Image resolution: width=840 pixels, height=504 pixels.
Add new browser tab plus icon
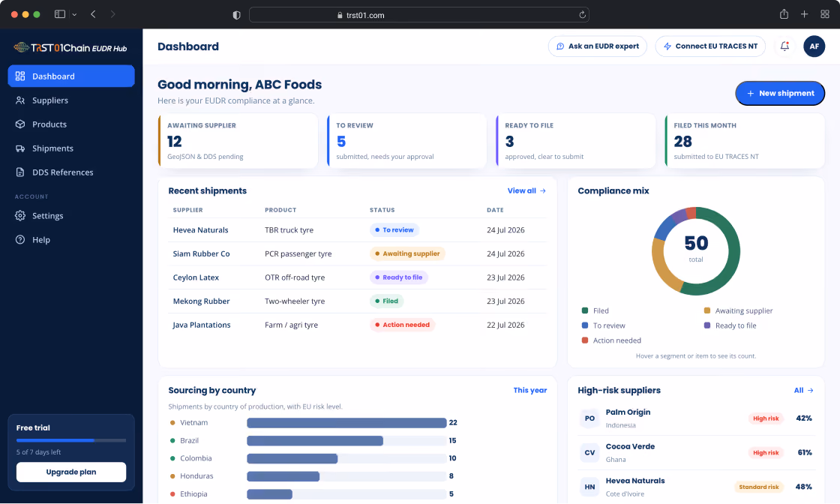click(804, 14)
